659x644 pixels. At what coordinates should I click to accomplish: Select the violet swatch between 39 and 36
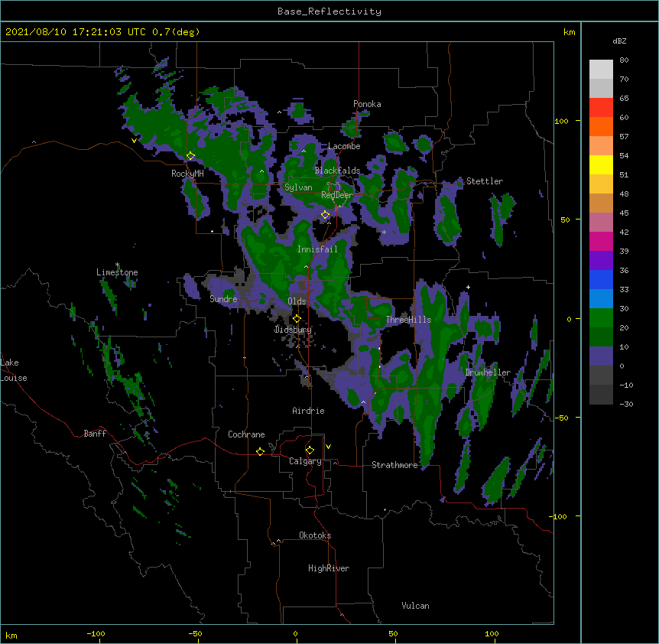point(601,261)
